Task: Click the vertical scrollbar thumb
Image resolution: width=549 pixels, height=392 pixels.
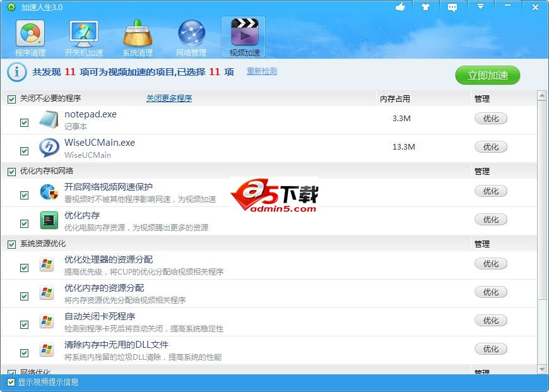Action: pos(542,199)
